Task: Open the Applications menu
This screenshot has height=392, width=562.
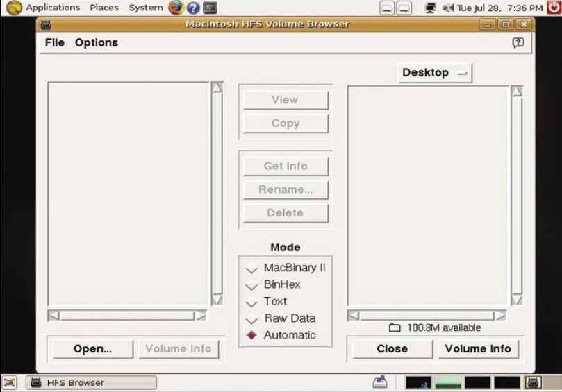Action: (53, 8)
